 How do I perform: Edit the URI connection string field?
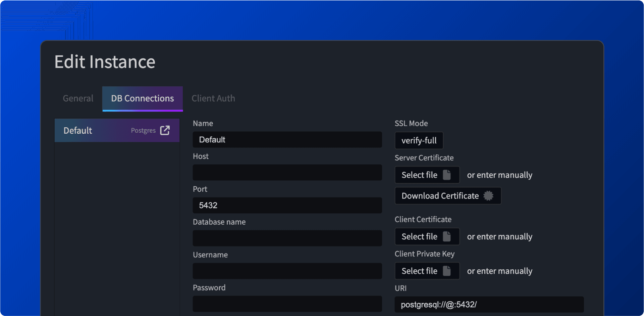point(489,305)
